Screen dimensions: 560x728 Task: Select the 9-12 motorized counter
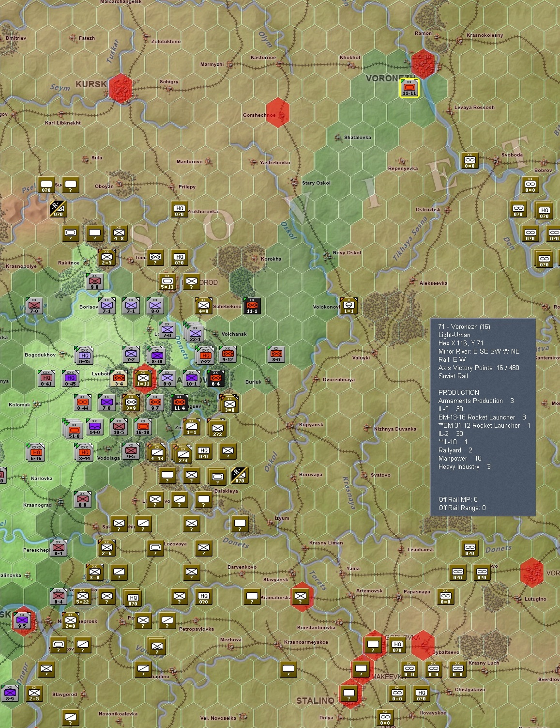pyautogui.click(x=227, y=354)
